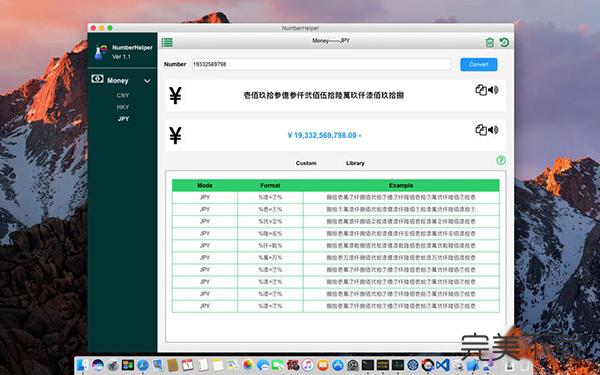Open Finder from the dock

(x=82, y=365)
